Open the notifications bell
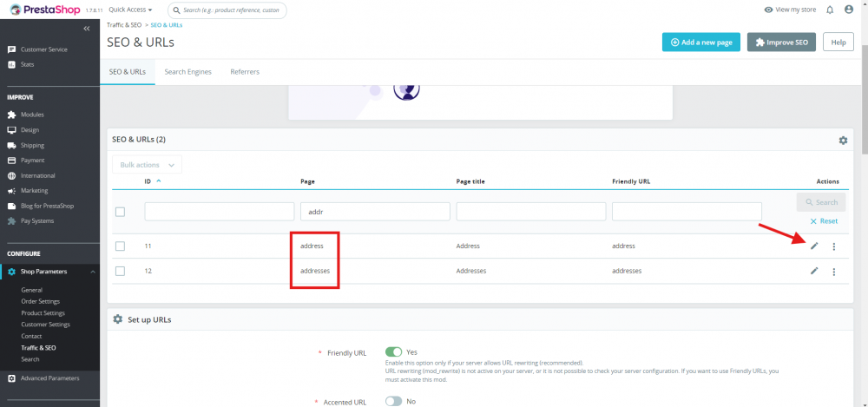The height and width of the screenshot is (407, 868). pyautogui.click(x=830, y=10)
